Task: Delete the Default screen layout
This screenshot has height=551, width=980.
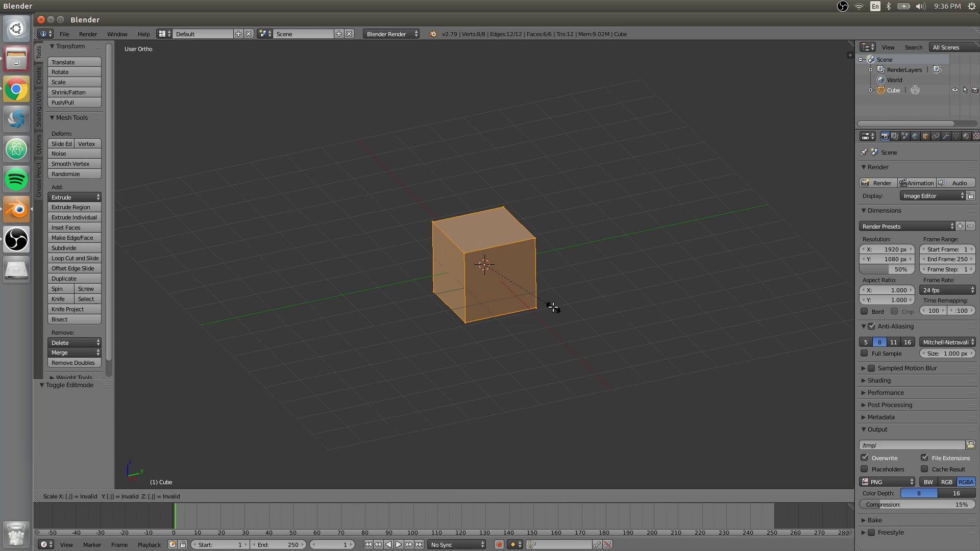Action: 249,34
